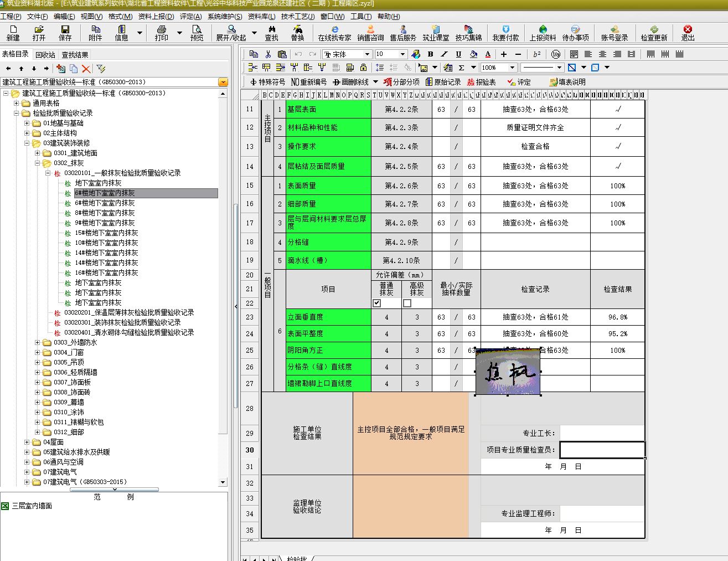
Task: Click the lock cell icon
Action: click(363, 68)
